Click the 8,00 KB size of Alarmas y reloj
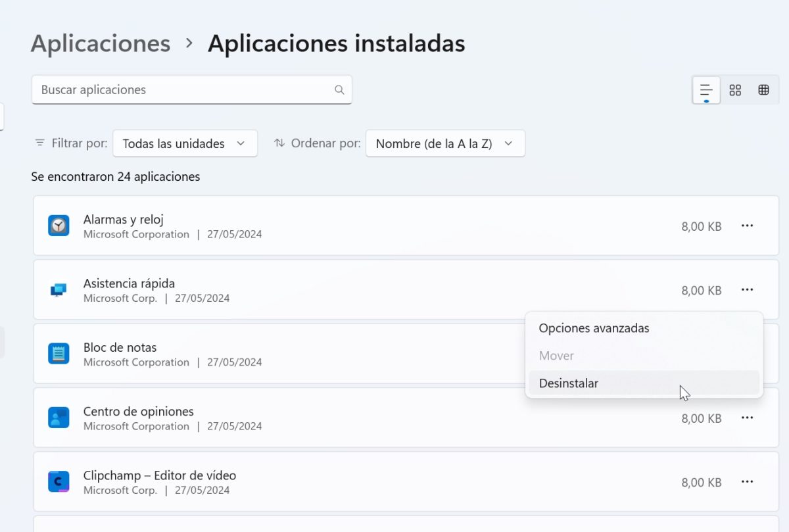Screen dimensions: 789x532 coord(702,226)
